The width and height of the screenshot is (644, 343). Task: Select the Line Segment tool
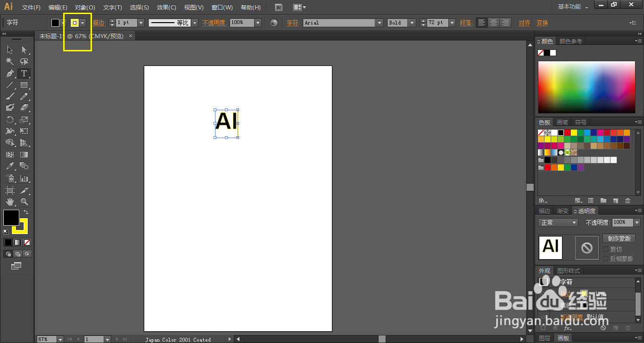point(10,85)
